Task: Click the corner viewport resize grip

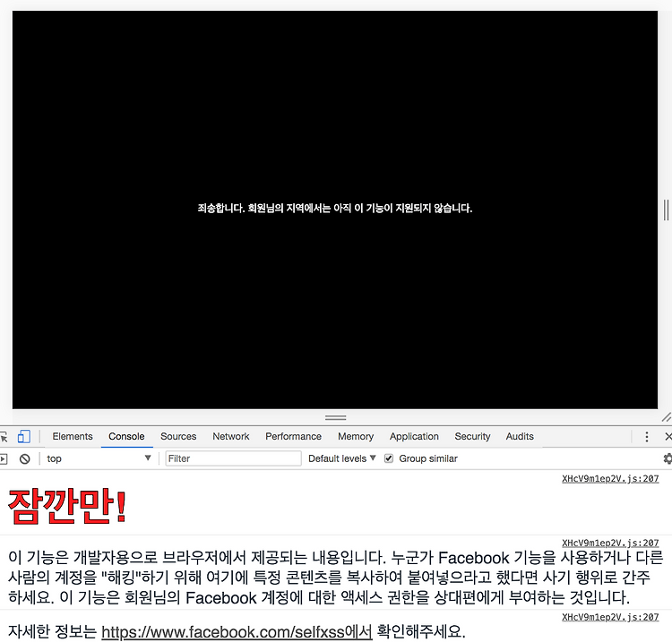Action: pos(666,417)
